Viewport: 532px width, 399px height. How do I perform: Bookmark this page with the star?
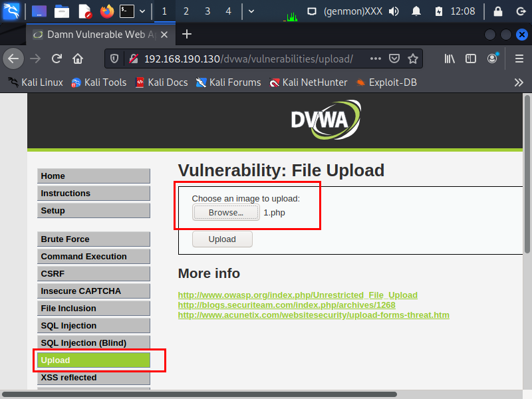(x=413, y=59)
